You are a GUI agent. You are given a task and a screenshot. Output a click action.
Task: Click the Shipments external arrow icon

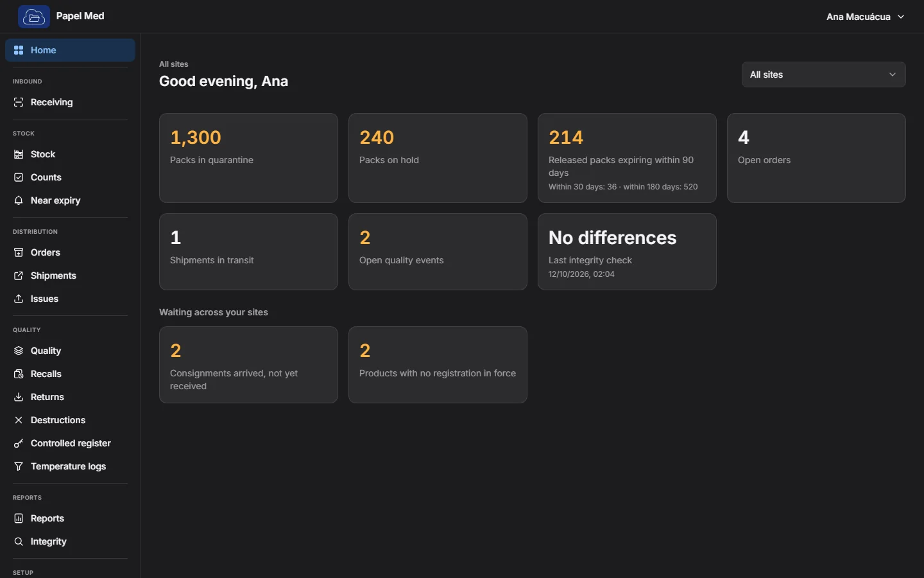point(19,276)
